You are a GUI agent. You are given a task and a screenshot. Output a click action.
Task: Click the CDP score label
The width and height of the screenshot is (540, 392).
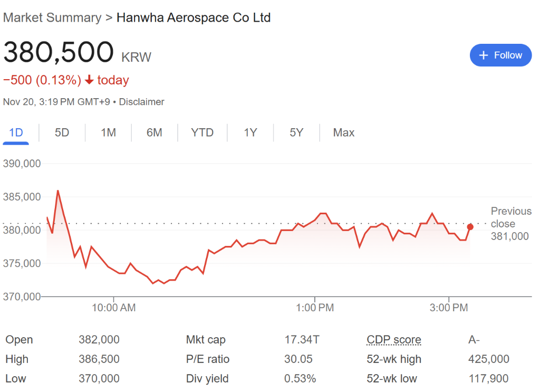coord(394,340)
